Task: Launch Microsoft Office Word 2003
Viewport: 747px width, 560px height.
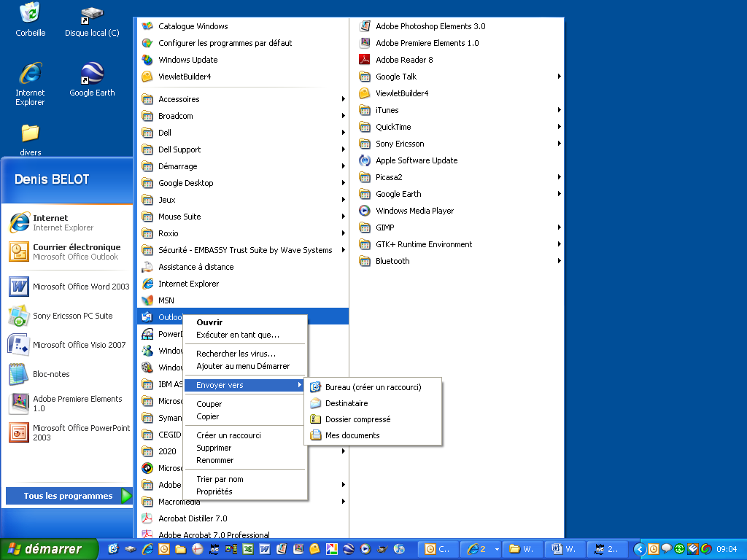Action: point(69,286)
